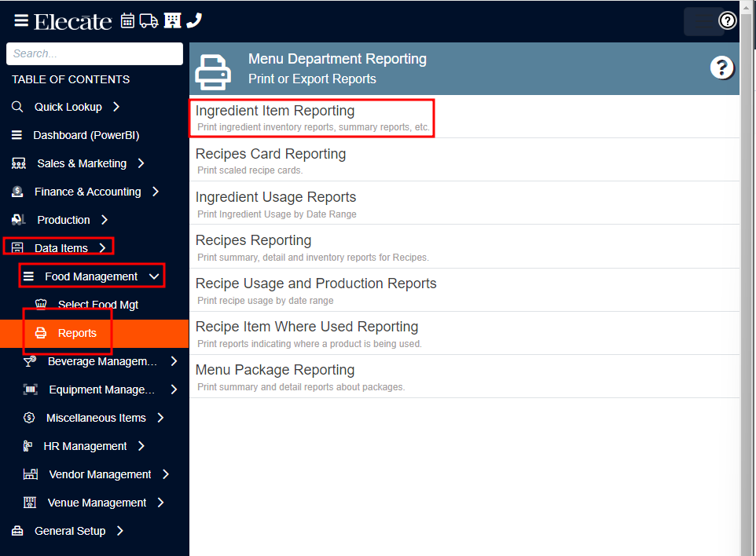This screenshot has width=756, height=556.
Task: Click the Equipment Management barcode icon
Action: coord(31,390)
